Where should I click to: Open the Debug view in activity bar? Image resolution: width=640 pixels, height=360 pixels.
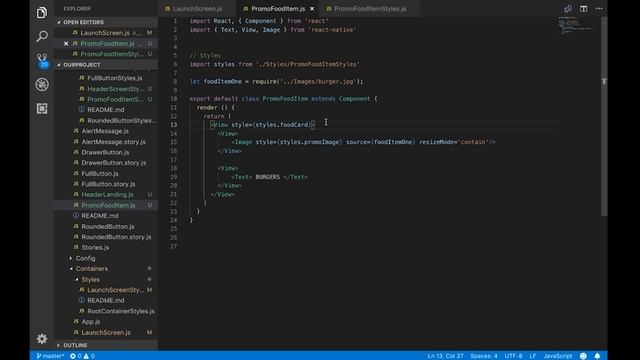(42, 84)
